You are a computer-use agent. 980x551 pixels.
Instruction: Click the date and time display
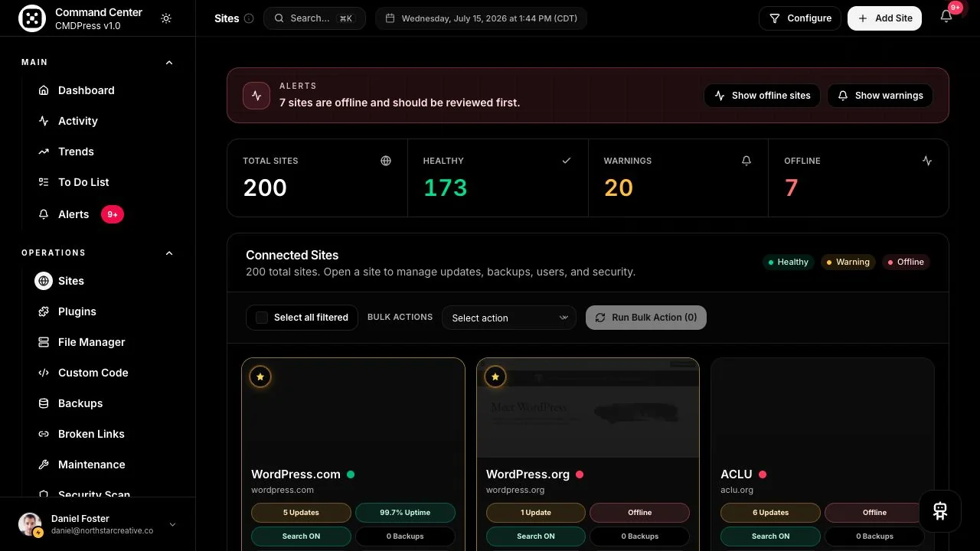tap(481, 18)
